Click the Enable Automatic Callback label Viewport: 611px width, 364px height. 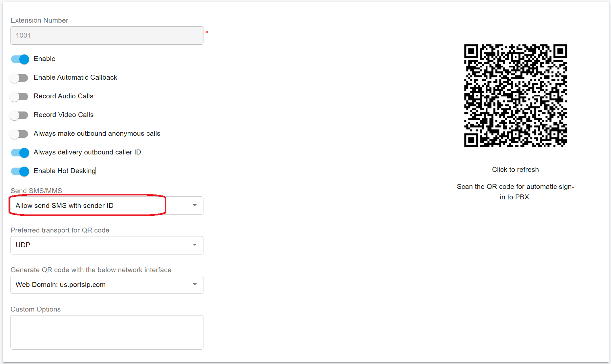[75, 77]
